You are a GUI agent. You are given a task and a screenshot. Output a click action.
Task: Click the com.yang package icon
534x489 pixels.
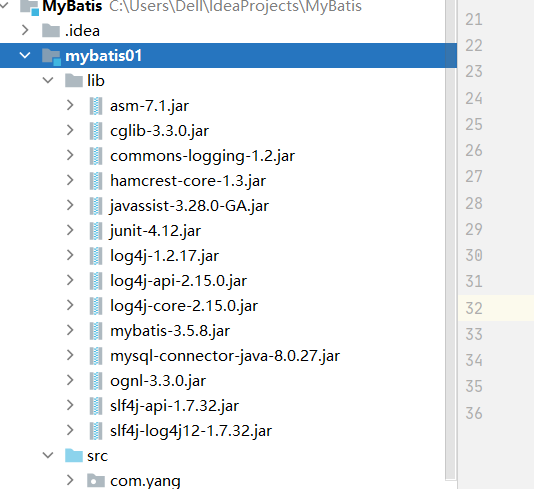pyautogui.click(x=96, y=480)
